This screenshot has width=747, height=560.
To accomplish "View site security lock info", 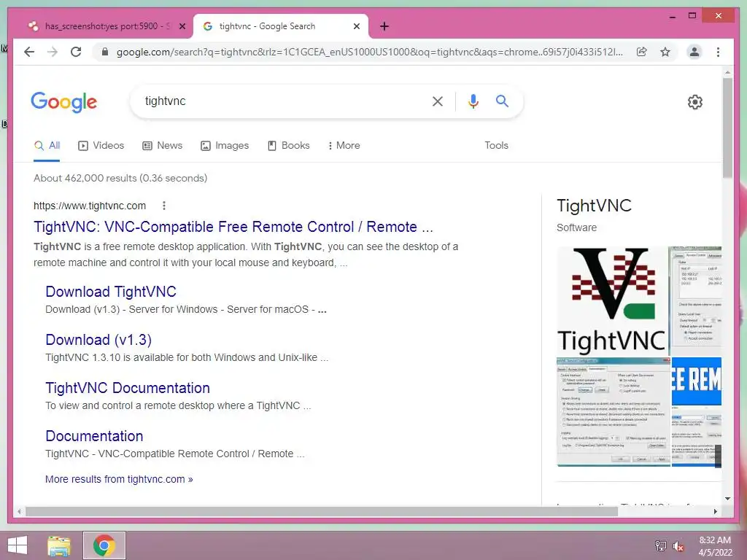I will point(105,52).
